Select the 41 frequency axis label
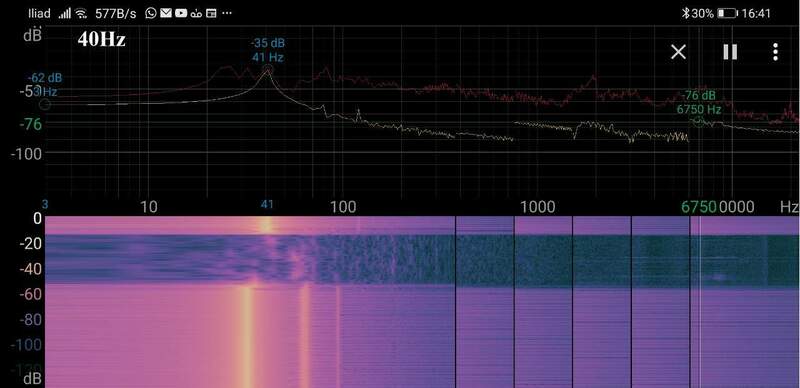 point(267,204)
